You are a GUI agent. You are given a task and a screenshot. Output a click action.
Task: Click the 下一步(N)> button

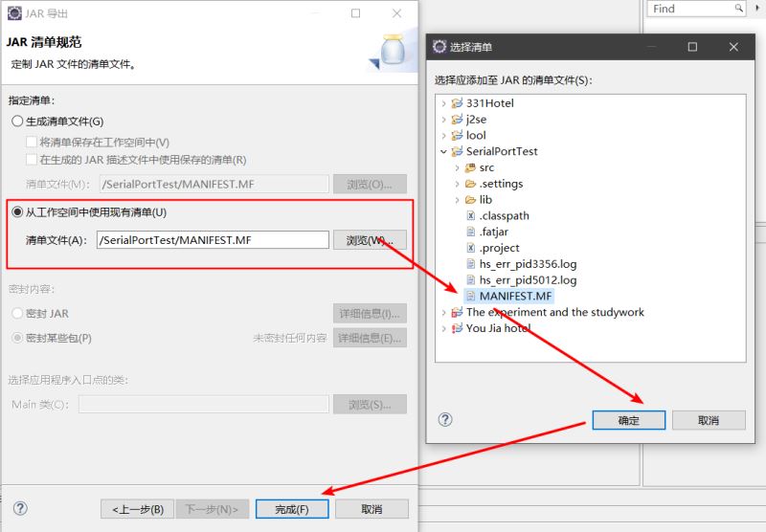213,509
